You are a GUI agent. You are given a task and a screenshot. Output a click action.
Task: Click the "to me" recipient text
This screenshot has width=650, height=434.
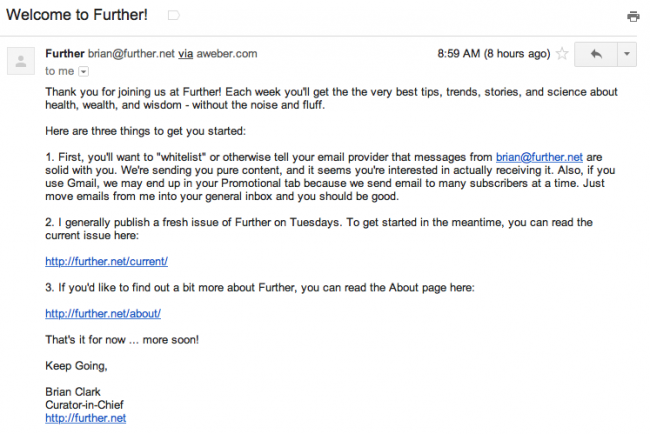(x=59, y=72)
